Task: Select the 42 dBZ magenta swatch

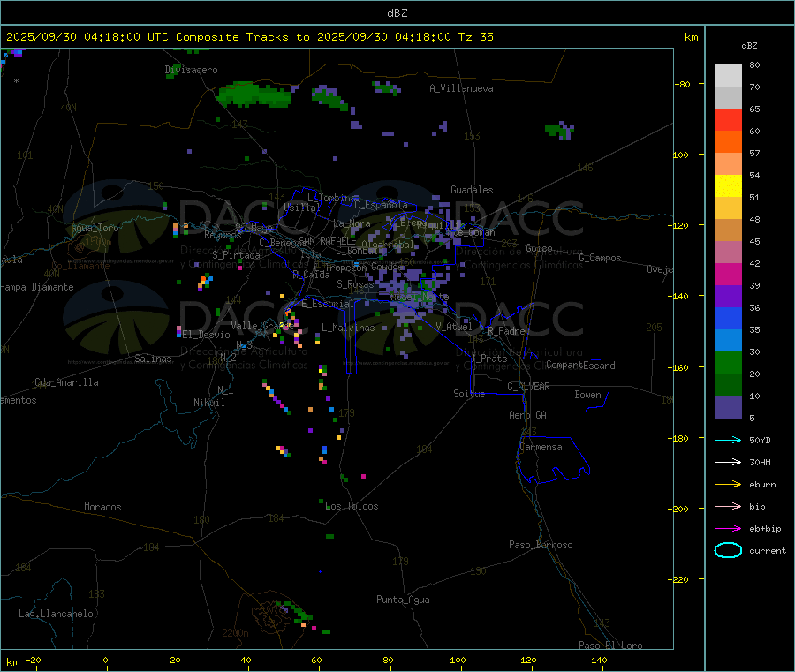Action: click(x=728, y=274)
